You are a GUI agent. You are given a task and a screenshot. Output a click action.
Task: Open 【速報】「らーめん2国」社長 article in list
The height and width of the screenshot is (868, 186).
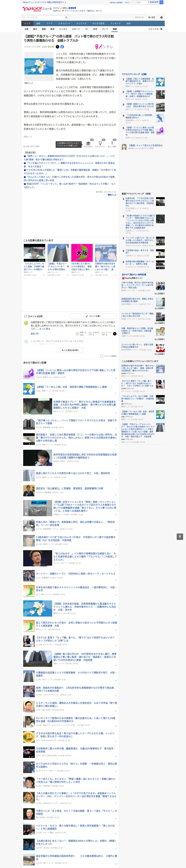[71, 387]
